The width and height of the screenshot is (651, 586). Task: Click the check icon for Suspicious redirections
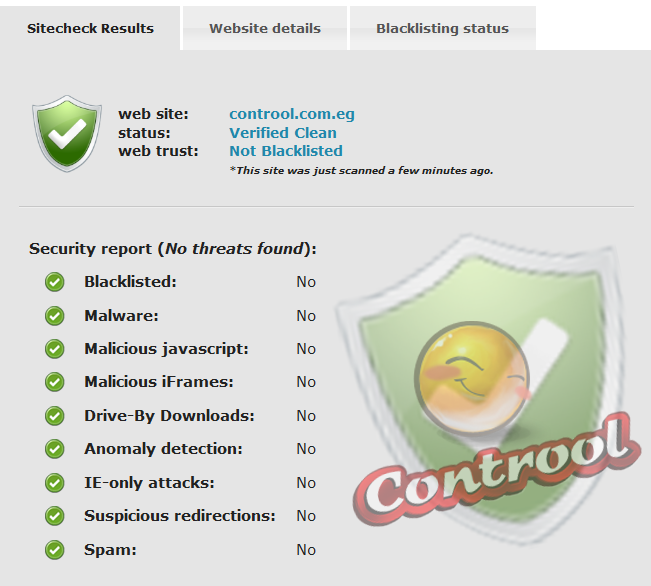point(55,516)
